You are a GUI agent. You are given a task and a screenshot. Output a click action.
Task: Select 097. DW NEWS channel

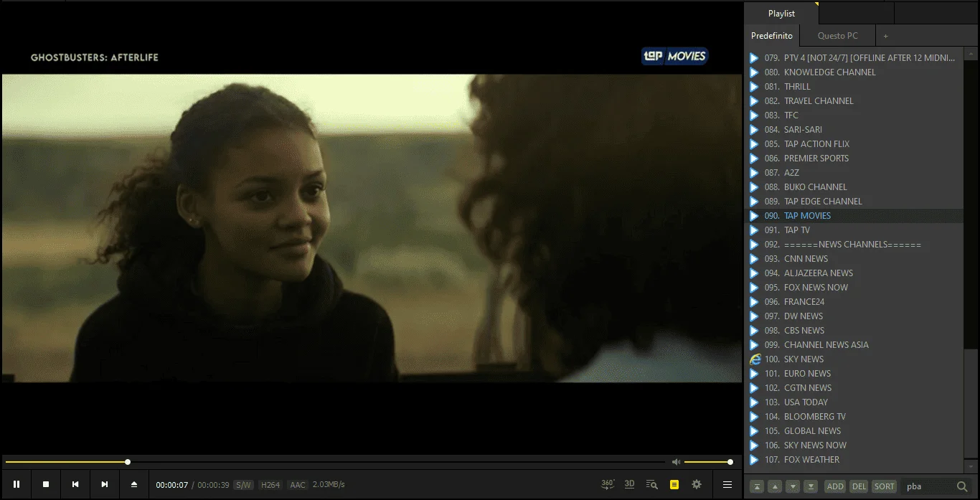coord(854,316)
